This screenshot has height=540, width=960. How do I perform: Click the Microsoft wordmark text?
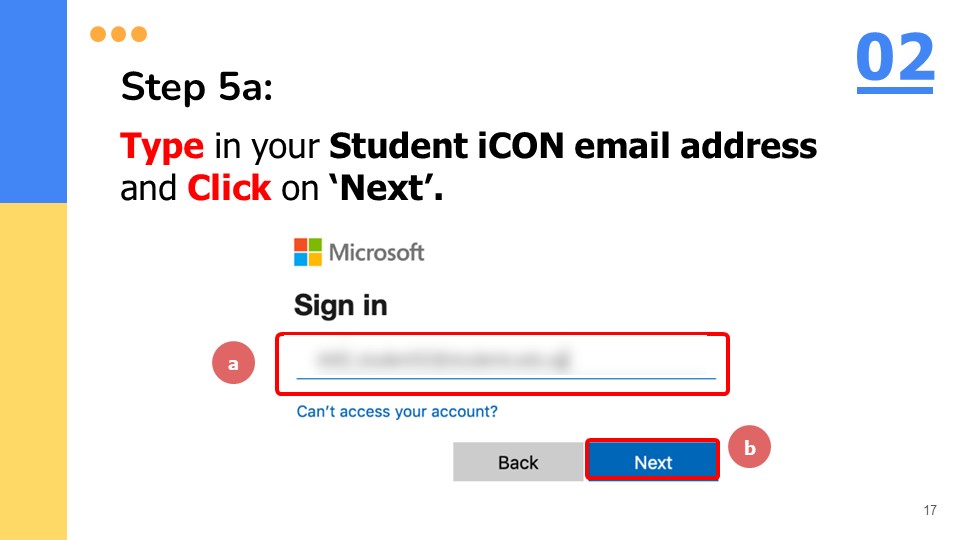(x=377, y=252)
